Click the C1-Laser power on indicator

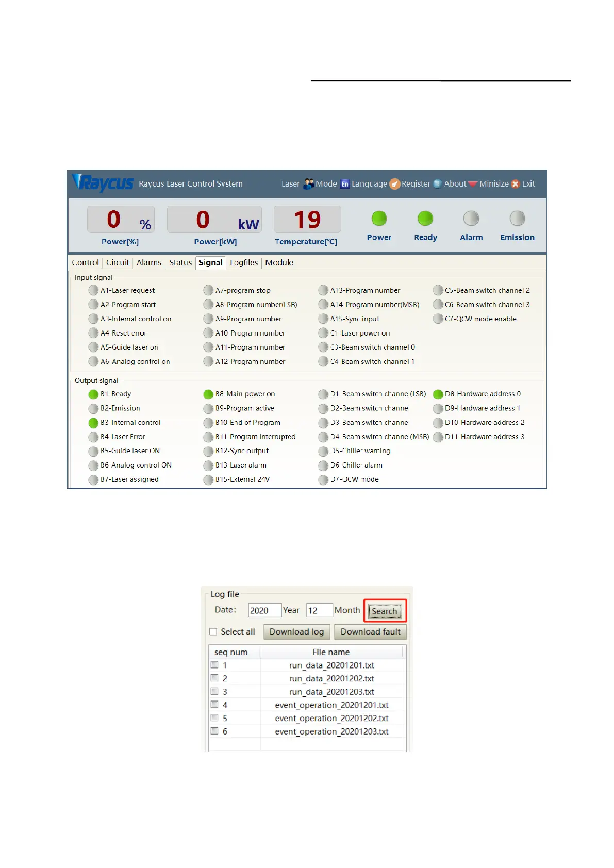[323, 333]
